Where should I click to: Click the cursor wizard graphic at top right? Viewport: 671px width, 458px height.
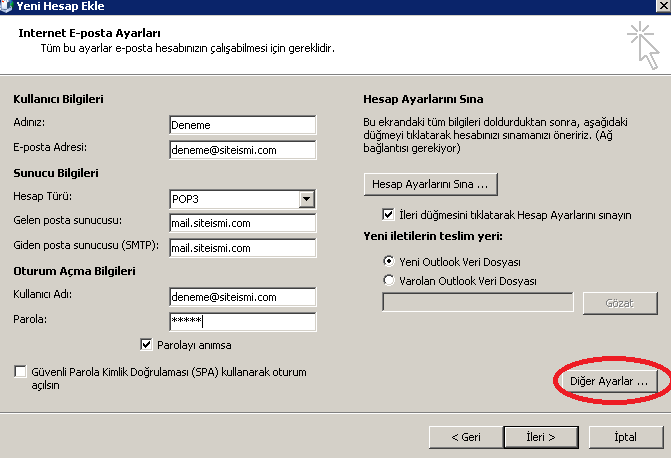tap(643, 45)
